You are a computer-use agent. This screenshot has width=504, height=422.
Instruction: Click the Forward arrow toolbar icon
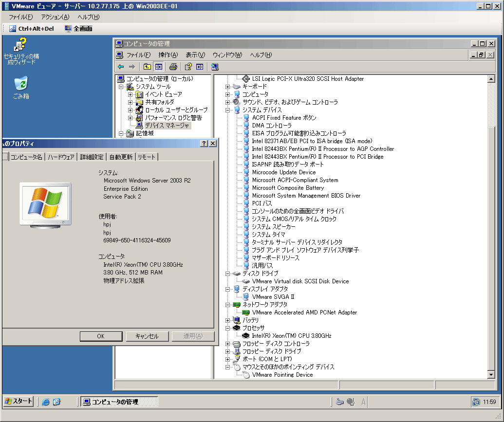click(132, 67)
